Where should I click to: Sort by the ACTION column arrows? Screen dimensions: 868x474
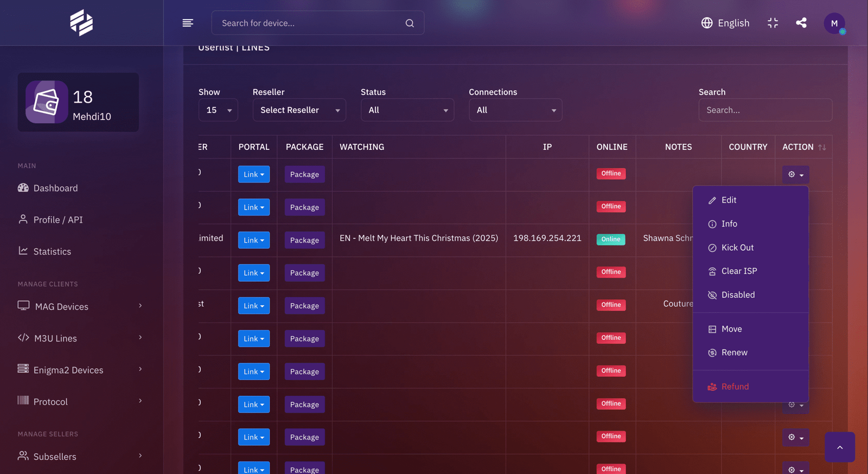(822, 147)
